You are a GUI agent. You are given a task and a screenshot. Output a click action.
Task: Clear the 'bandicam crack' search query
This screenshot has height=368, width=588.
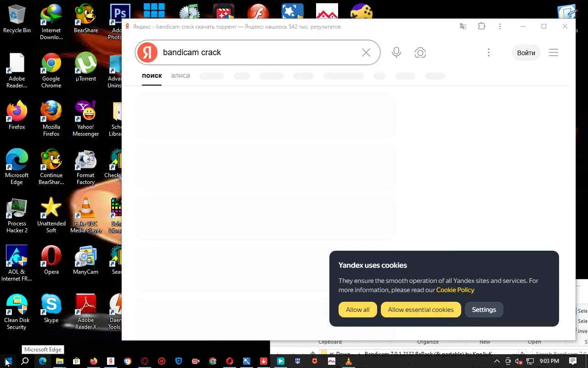coord(366,52)
